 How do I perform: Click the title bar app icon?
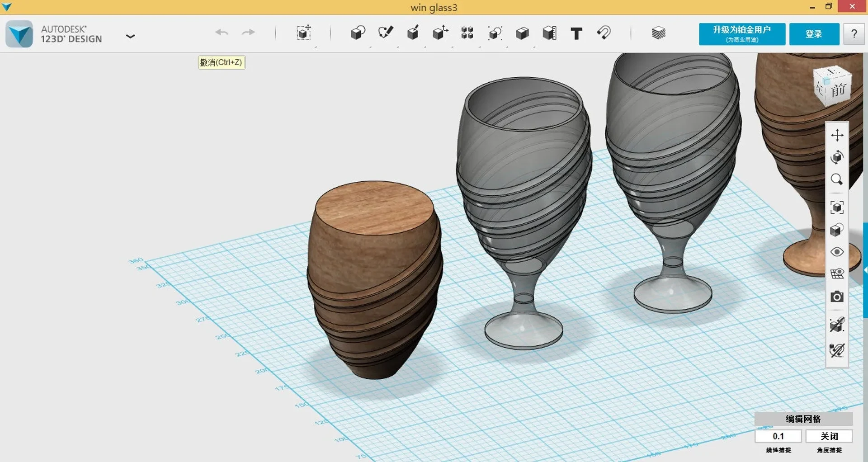(x=7, y=7)
